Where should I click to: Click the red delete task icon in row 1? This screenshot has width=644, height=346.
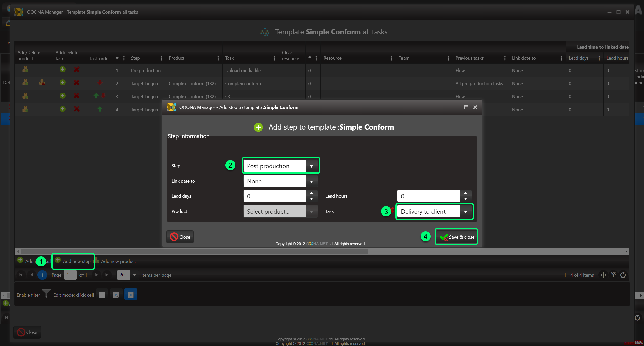(77, 70)
